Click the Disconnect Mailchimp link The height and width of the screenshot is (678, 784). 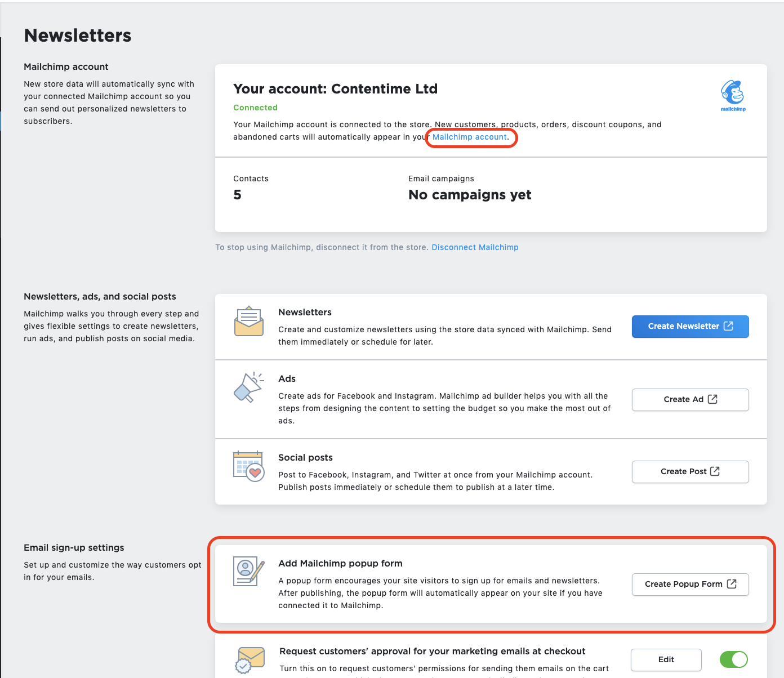pos(475,247)
